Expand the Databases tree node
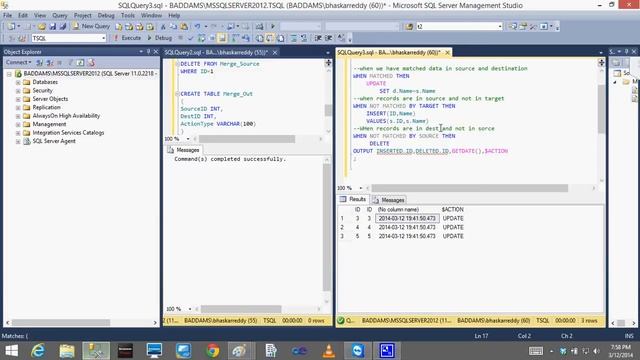640x360 pixels. point(18,82)
